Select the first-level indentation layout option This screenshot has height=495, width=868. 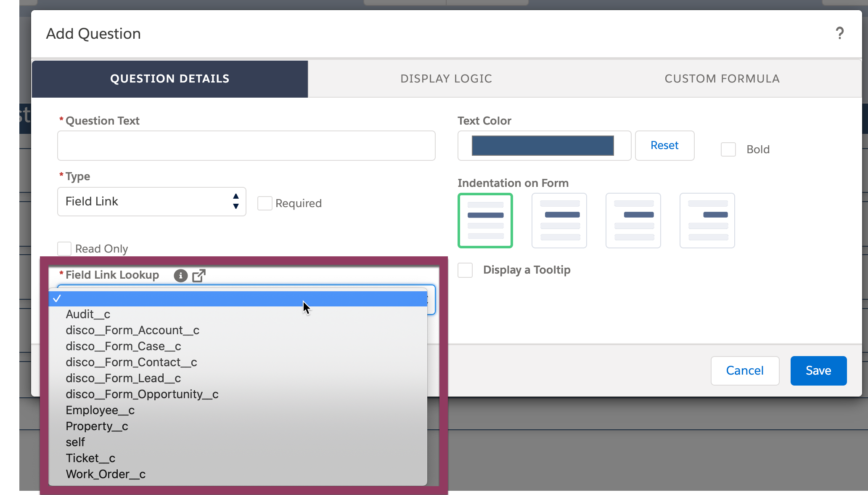(559, 221)
